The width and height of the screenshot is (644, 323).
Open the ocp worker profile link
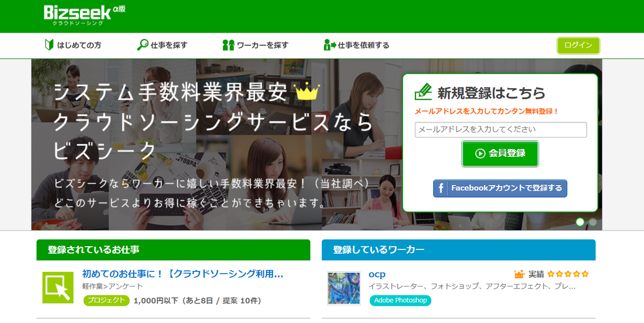[x=377, y=275]
